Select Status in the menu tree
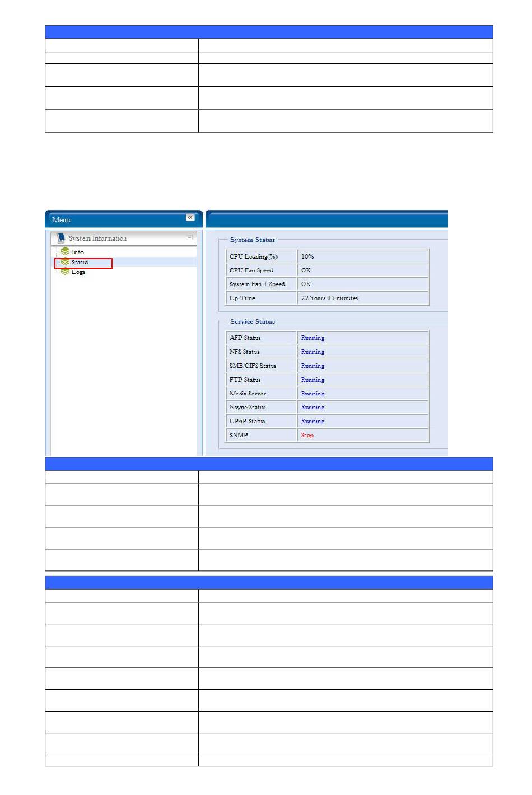This screenshot has height=795, width=532. 80,262
